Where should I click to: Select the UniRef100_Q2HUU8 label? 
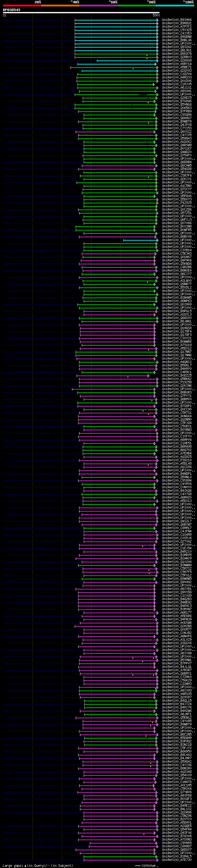tap(177, 61)
